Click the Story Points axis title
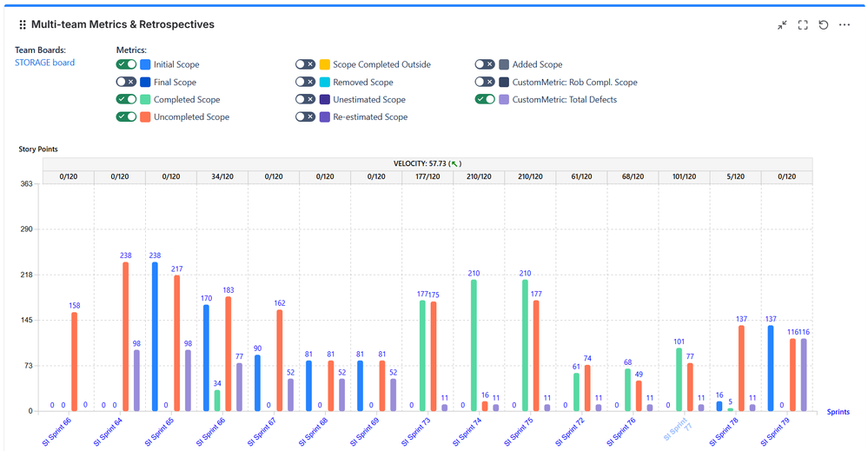 (38, 149)
